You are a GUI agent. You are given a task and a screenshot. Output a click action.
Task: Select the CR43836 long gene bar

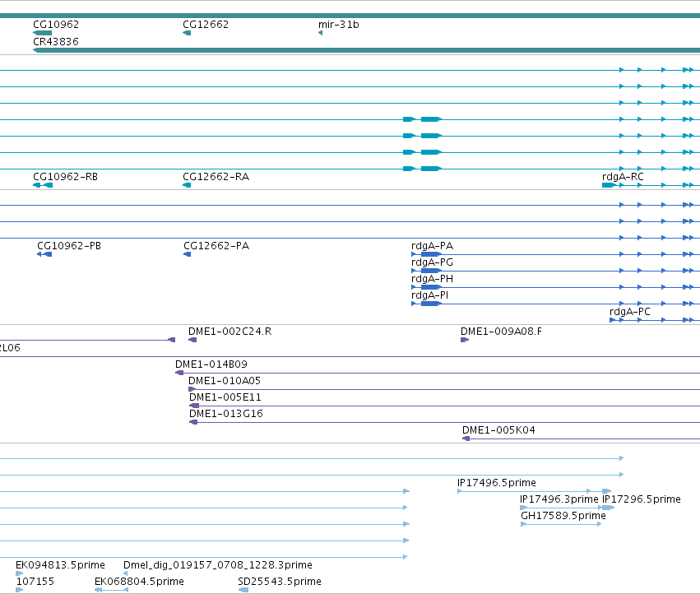pyautogui.click(x=367, y=50)
